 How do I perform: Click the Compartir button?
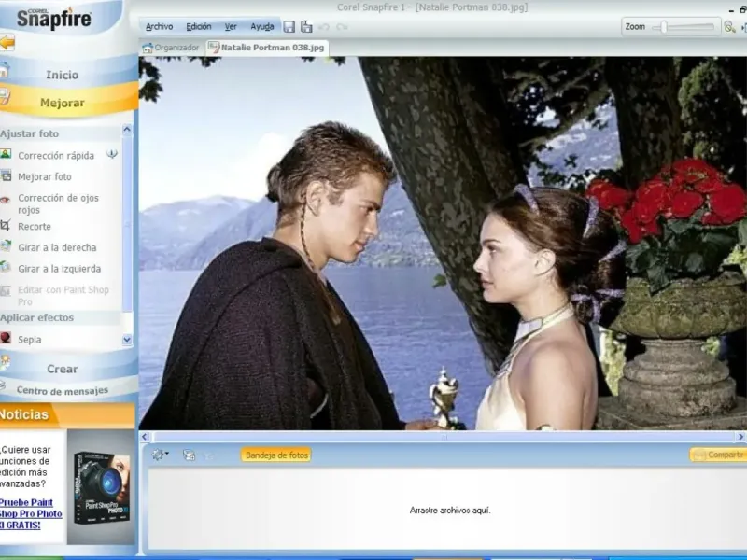718,455
